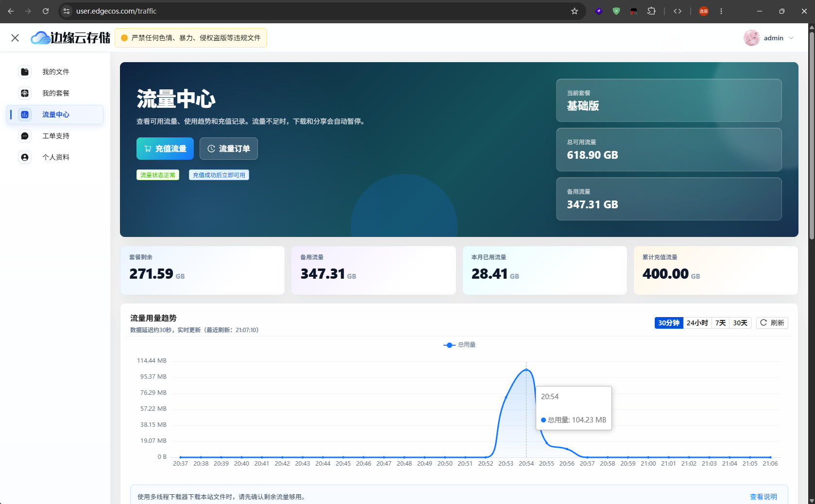This screenshot has width=815, height=504.
Task: Open 个人资料 profile icon in sidebar
Action: (25, 157)
